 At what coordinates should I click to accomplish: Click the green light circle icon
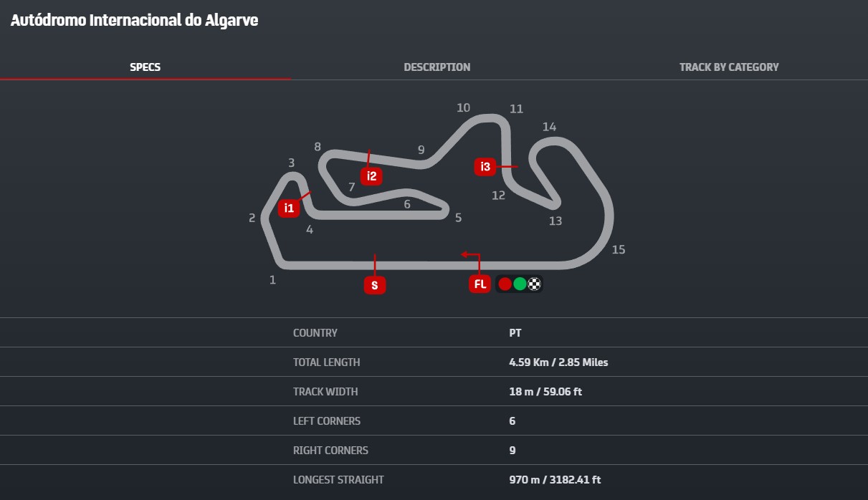[x=520, y=284]
